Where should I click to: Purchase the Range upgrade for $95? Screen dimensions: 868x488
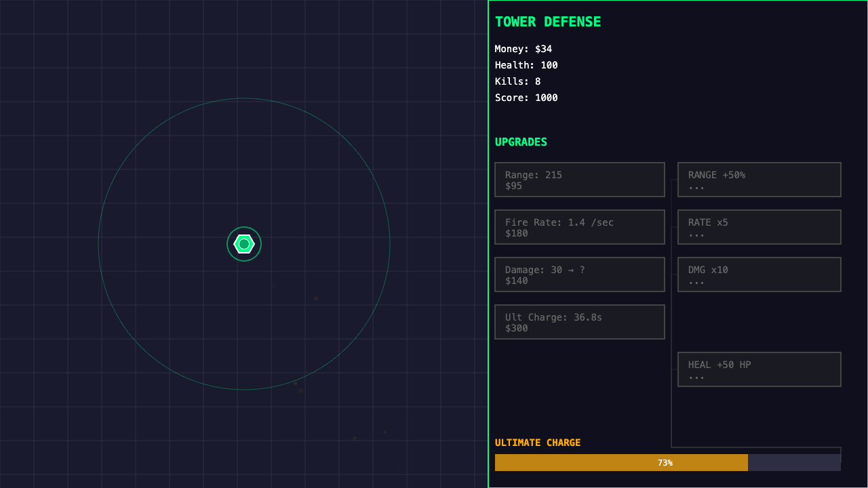580,180
